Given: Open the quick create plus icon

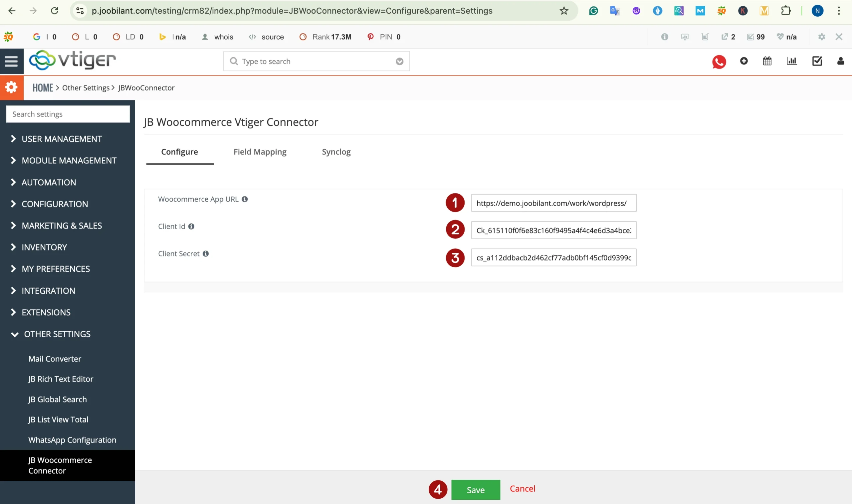Looking at the screenshot, I should (744, 61).
